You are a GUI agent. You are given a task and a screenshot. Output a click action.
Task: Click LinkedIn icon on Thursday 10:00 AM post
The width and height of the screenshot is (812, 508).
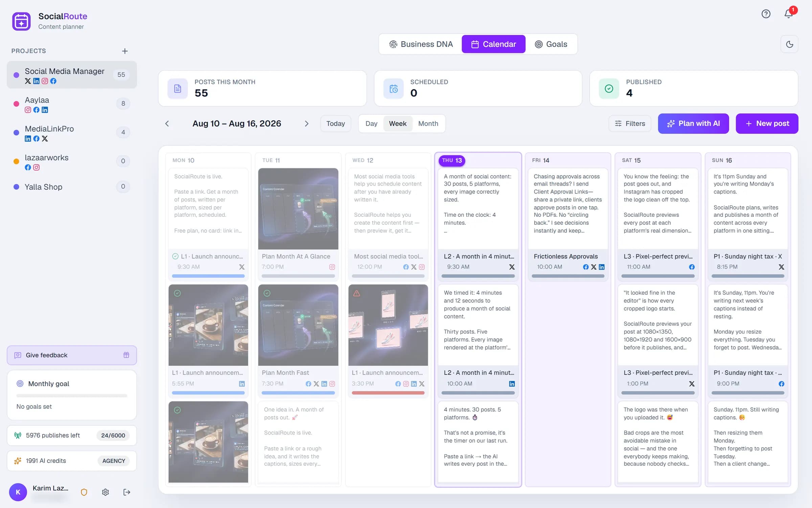click(512, 384)
